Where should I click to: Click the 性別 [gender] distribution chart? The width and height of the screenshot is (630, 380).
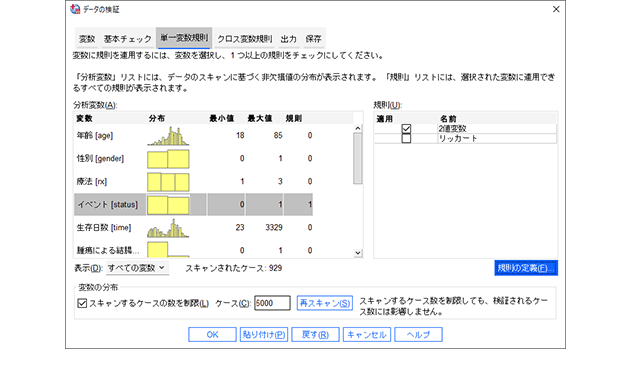pyautogui.click(x=168, y=159)
